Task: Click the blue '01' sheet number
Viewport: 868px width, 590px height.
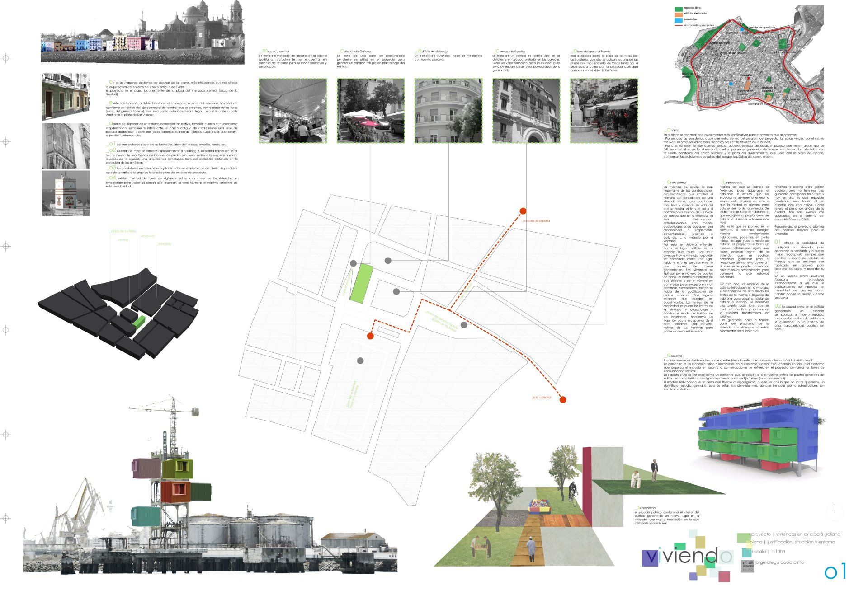Action: tap(835, 572)
